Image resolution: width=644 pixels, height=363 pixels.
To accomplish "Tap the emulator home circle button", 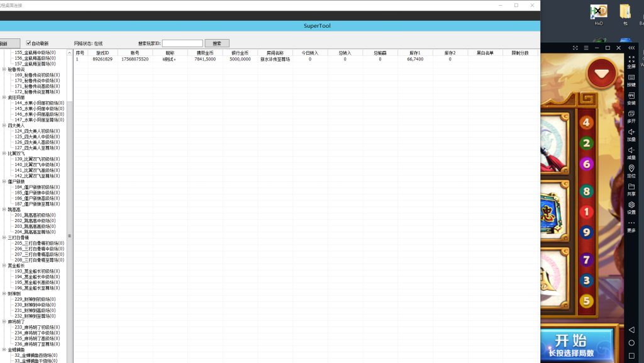I will coord(631,343).
